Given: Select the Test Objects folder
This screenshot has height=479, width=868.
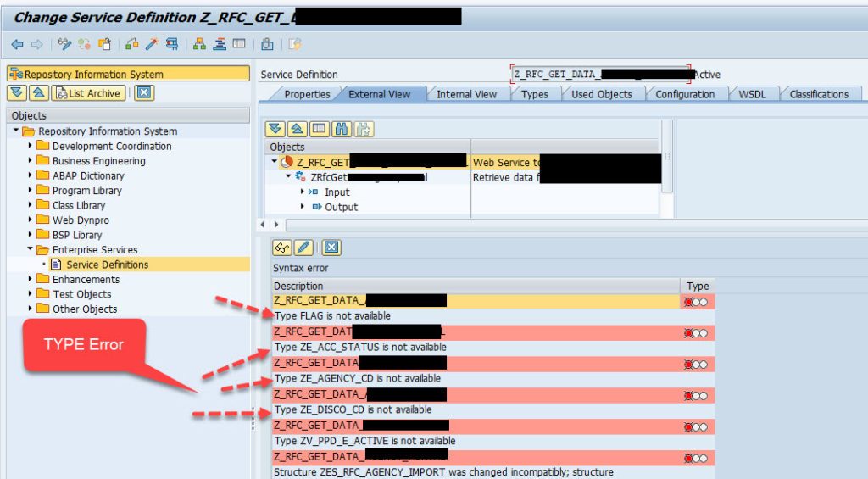Looking at the screenshot, I should click(x=82, y=294).
